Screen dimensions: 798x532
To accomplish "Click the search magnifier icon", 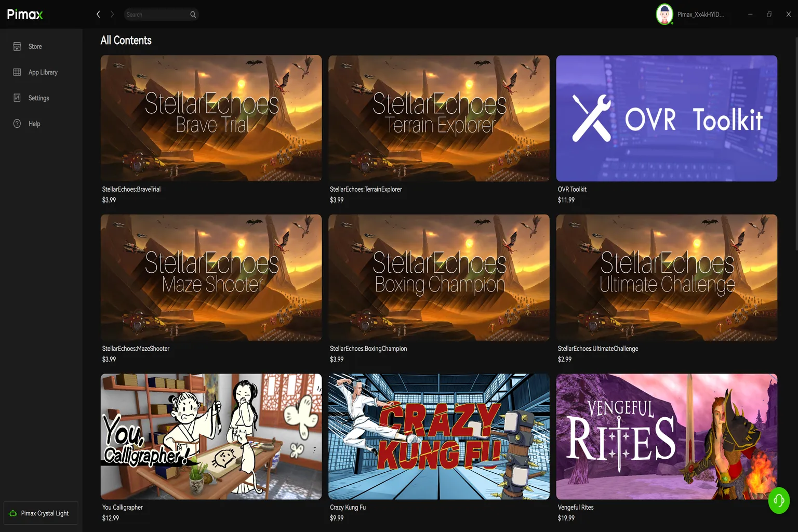I will click(x=193, y=15).
